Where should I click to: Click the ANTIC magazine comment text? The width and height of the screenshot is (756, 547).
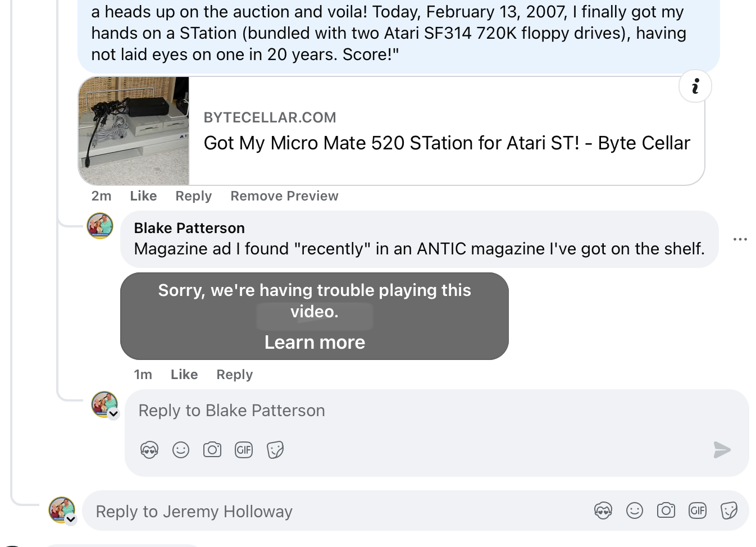click(419, 249)
